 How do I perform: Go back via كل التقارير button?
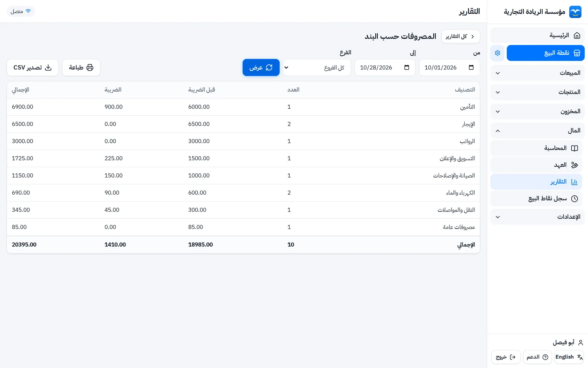pyautogui.click(x=461, y=36)
